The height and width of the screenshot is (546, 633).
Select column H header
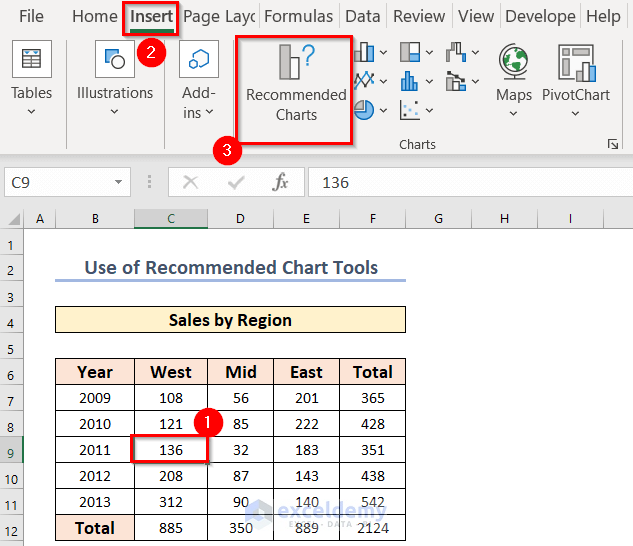(504, 219)
